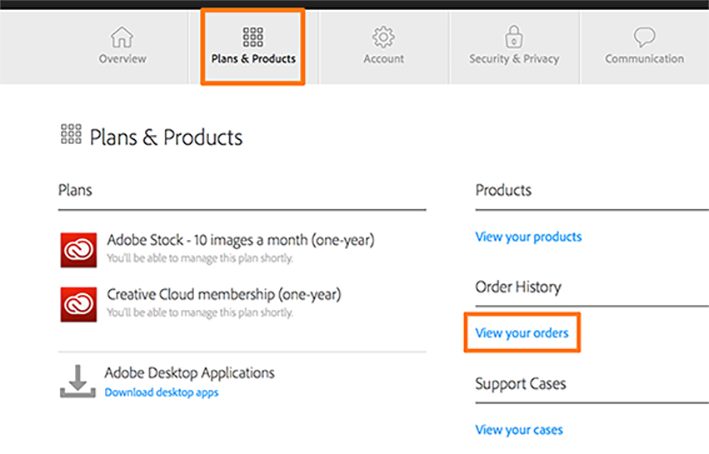Click the desktop applications download arrow icon

78,381
